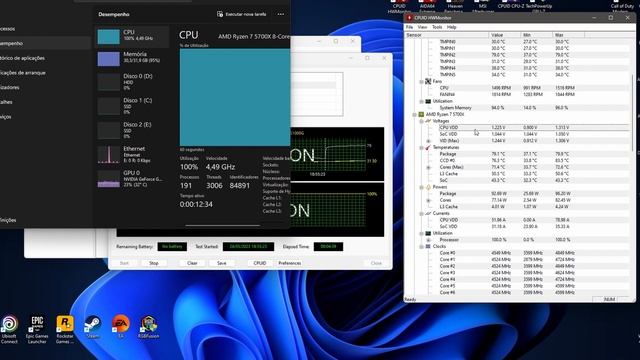Collapse the Powers node in HWMonitor
Screen dimensions: 640x360
[x=421, y=187]
